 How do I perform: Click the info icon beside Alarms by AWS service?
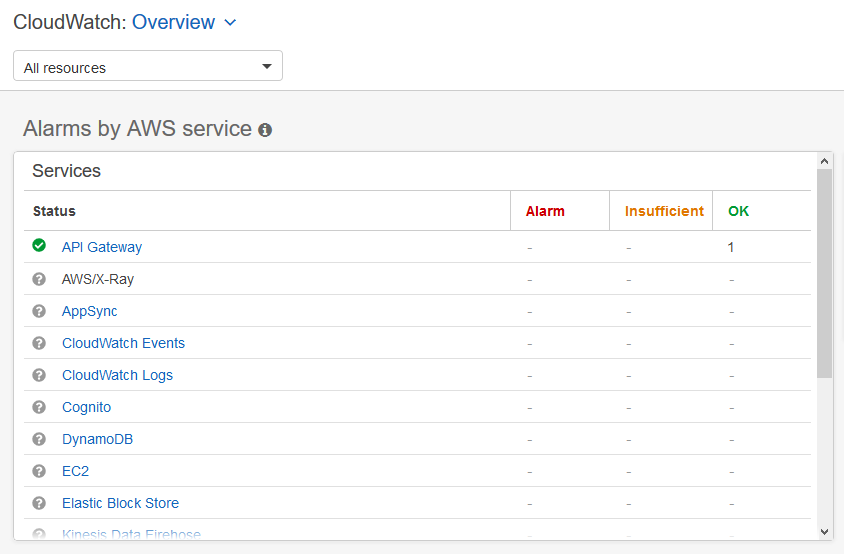(x=265, y=130)
